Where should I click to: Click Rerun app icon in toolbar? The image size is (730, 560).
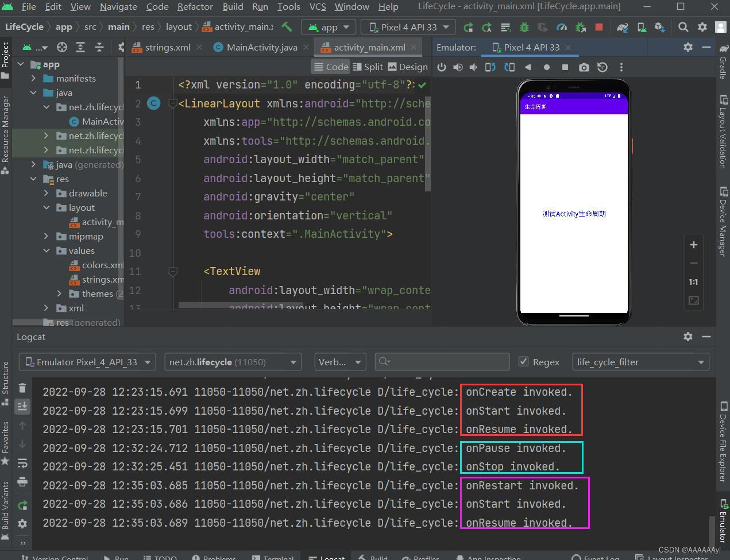coord(468,27)
